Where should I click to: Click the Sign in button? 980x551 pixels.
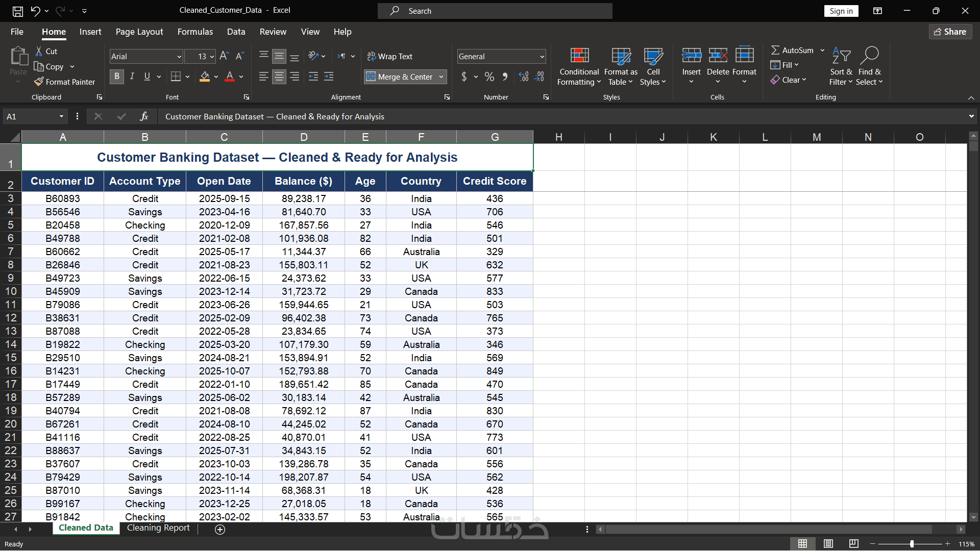click(x=841, y=11)
